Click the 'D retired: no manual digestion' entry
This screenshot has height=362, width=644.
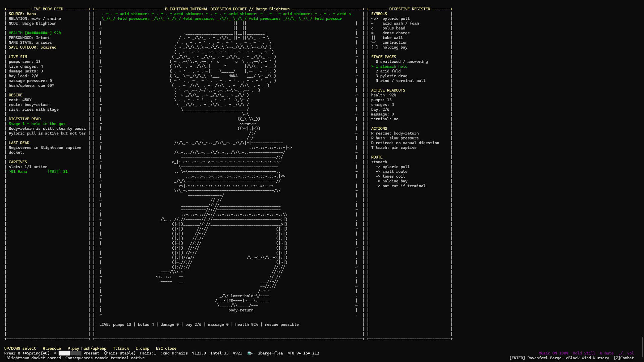coord(405,143)
